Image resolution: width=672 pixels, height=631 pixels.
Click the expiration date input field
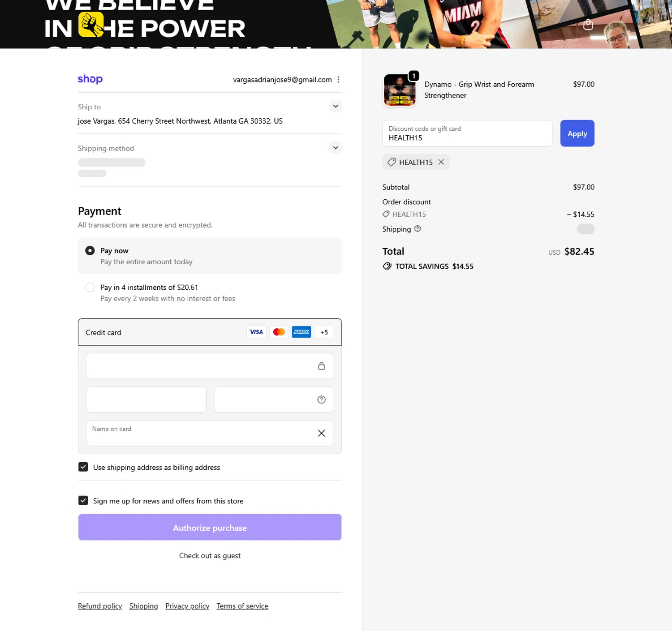(146, 399)
